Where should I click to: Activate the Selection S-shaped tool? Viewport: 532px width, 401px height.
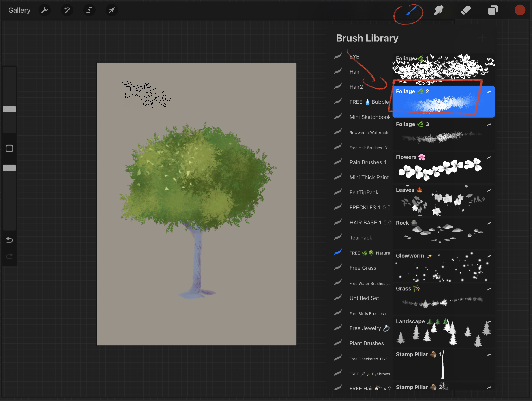[89, 10]
